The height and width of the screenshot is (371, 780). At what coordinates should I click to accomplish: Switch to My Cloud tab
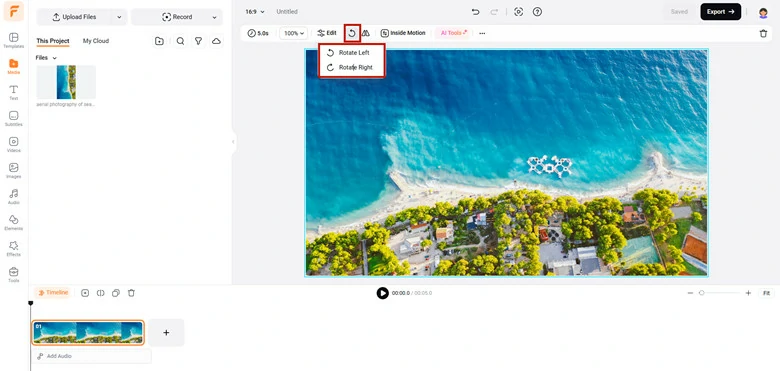click(96, 41)
